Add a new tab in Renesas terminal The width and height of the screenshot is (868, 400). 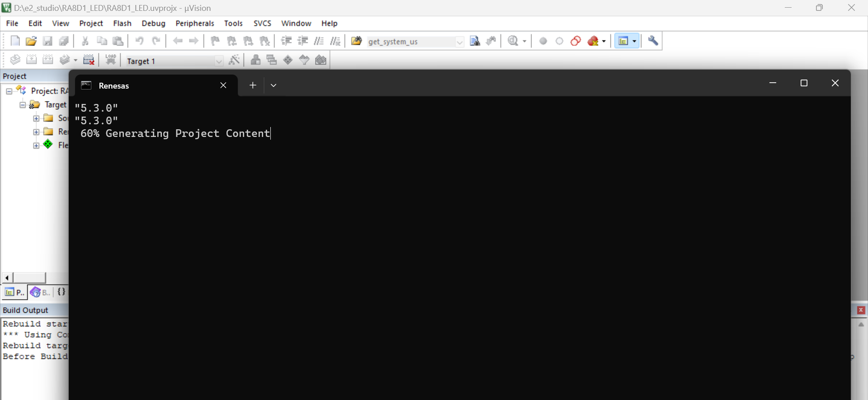pyautogui.click(x=253, y=85)
